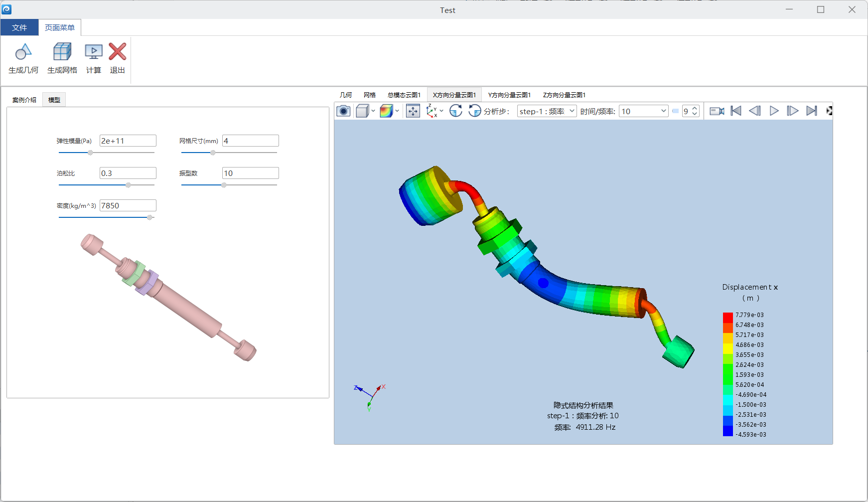The width and height of the screenshot is (868, 502).
Task: Click the video camera record animation icon
Action: point(717,111)
